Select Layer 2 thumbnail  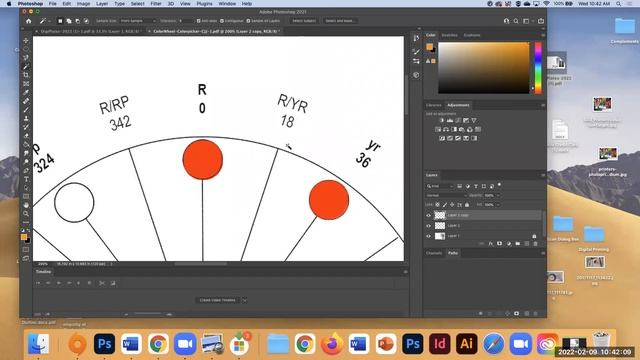pyautogui.click(x=440, y=226)
